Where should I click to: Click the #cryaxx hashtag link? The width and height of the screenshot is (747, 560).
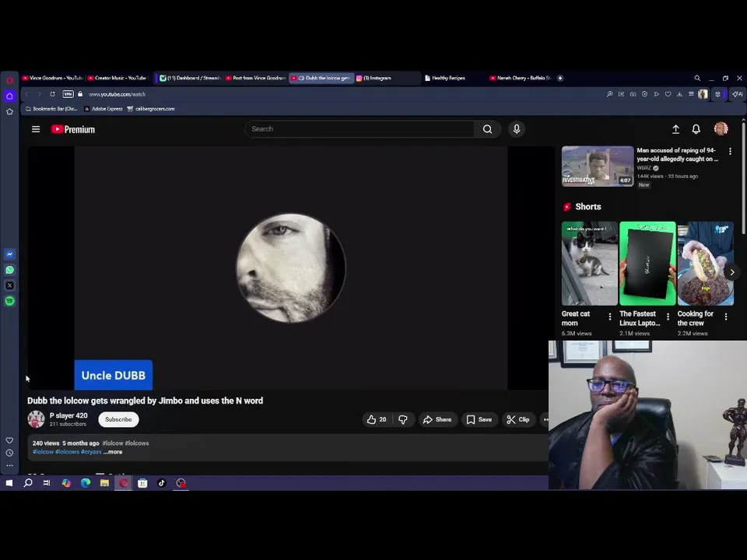pos(91,452)
